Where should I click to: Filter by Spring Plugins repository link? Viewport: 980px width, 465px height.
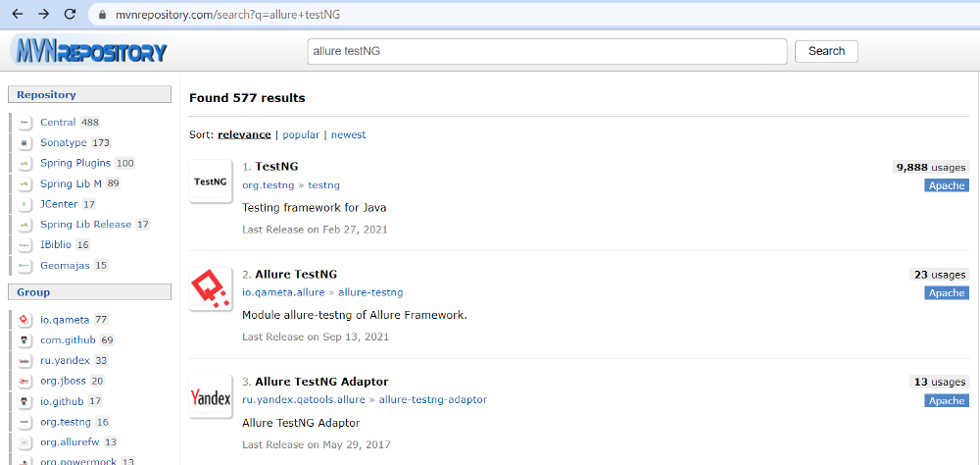coord(75,164)
